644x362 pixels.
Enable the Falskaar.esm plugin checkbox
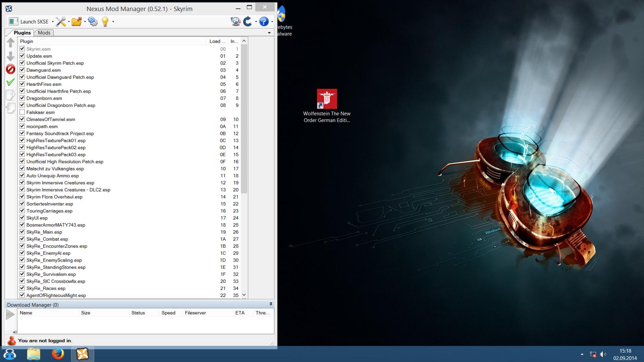22,112
